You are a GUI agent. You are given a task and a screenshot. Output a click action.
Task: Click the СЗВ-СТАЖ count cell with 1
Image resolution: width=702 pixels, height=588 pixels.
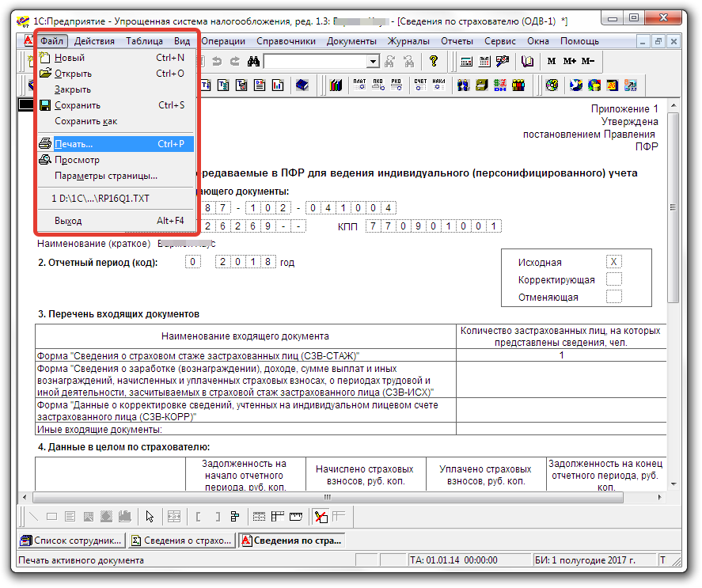[561, 355]
